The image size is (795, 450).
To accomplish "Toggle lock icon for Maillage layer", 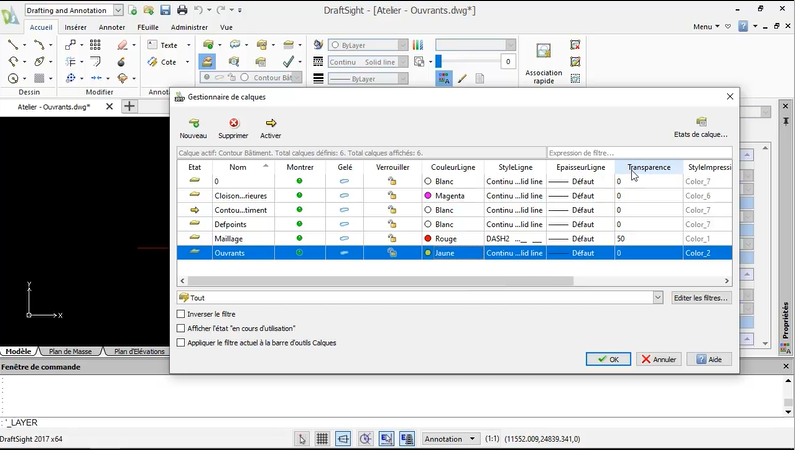I will [x=392, y=239].
